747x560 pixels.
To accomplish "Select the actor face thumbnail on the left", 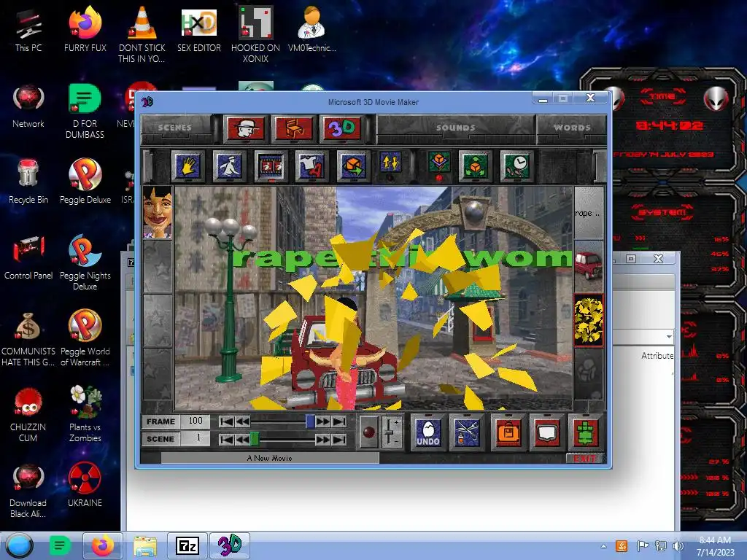I will click(158, 212).
